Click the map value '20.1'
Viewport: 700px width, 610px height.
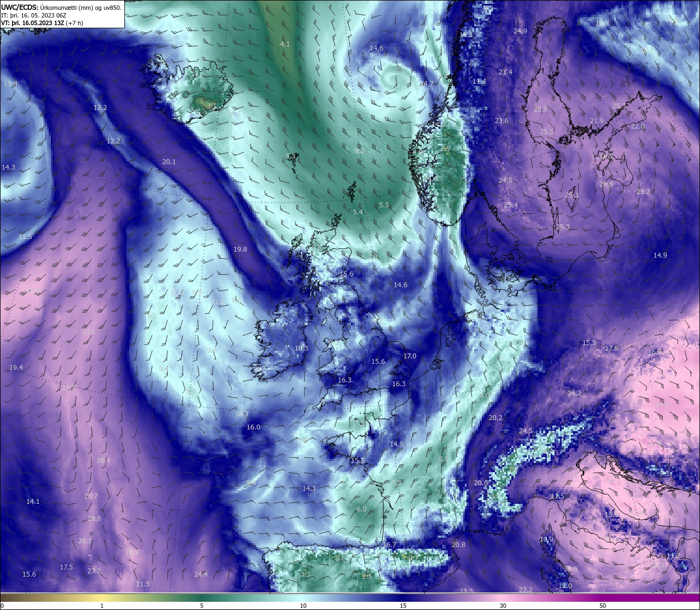point(169,162)
